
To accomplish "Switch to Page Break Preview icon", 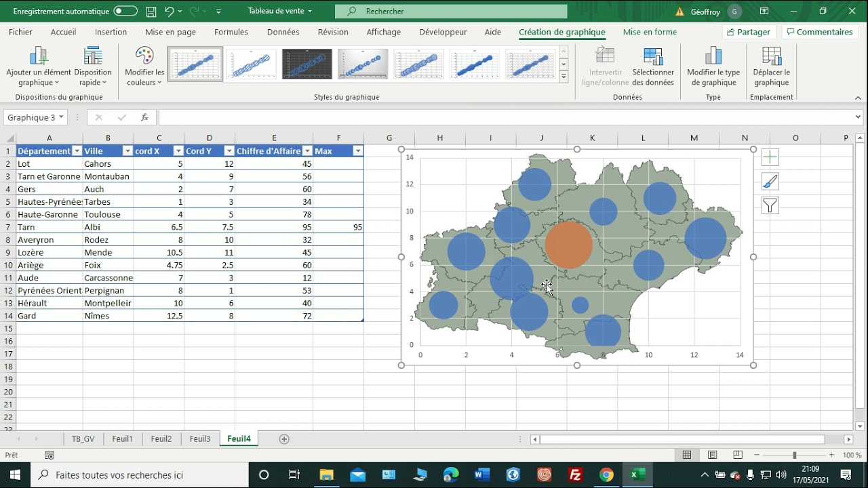I will (x=738, y=455).
